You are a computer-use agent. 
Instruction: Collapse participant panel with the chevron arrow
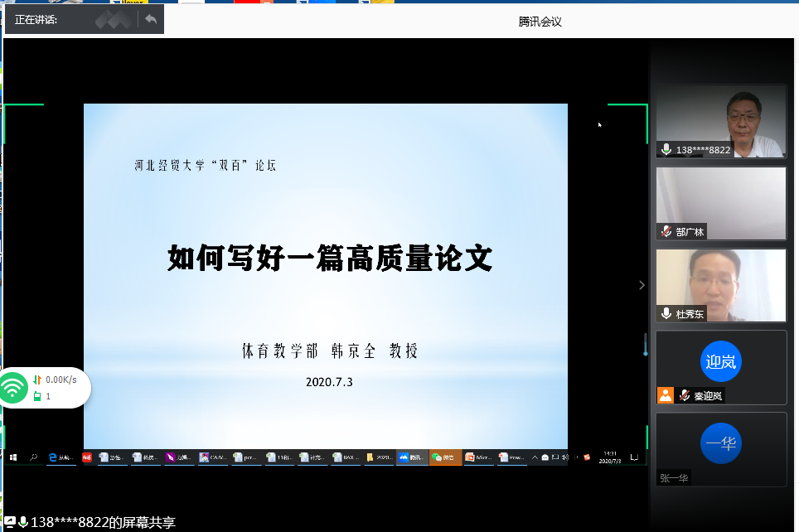point(641,285)
